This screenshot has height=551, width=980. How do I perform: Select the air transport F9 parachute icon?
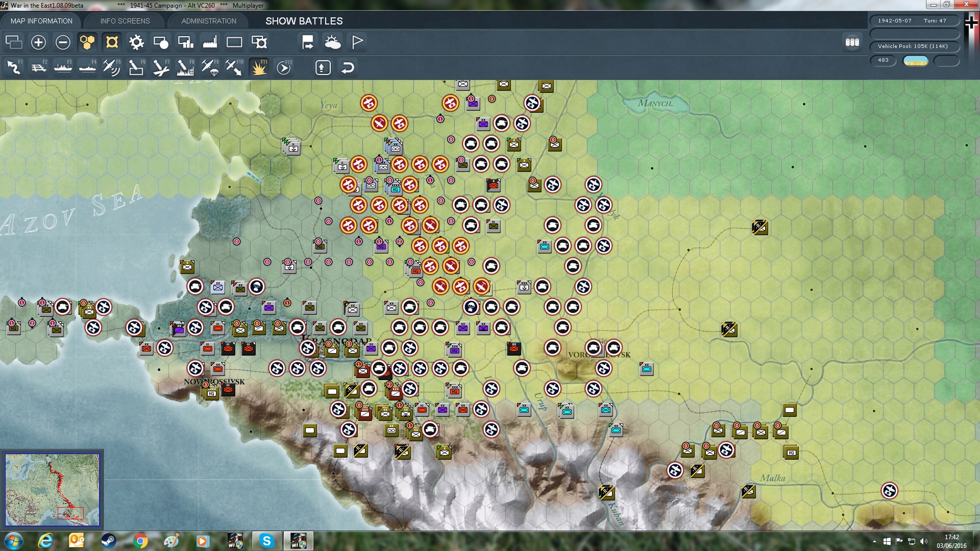(x=210, y=67)
